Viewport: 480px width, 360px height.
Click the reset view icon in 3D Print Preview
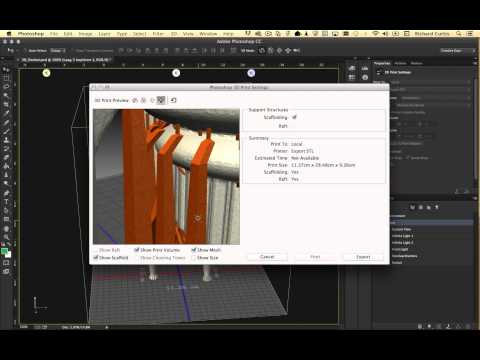coord(173,100)
